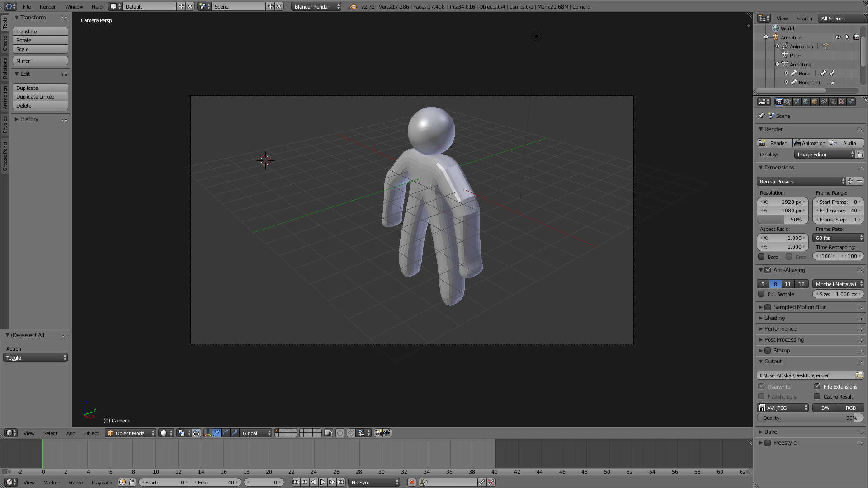Click the OpenGL render animation clapper icon
This screenshot has height=488, width=868.
point(387,433)
